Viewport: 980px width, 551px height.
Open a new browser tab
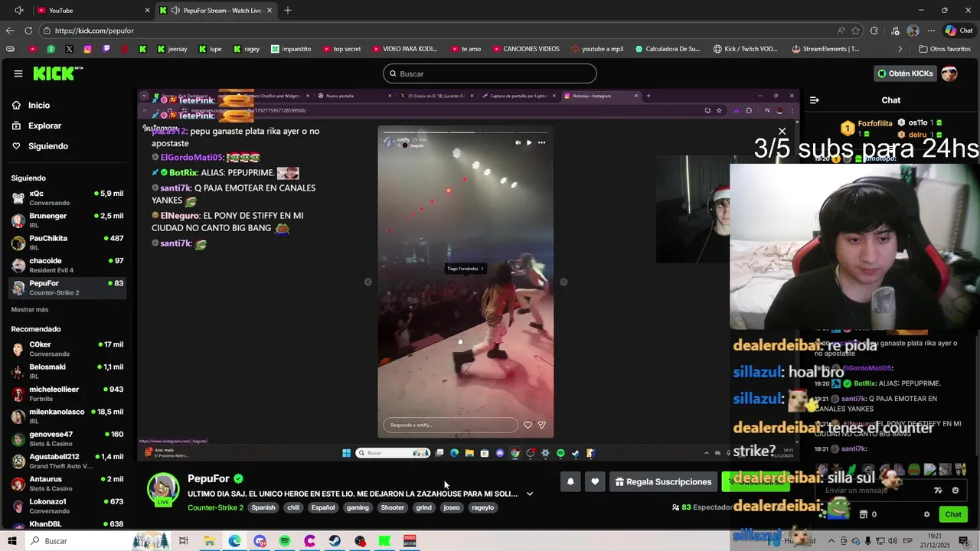288,11
